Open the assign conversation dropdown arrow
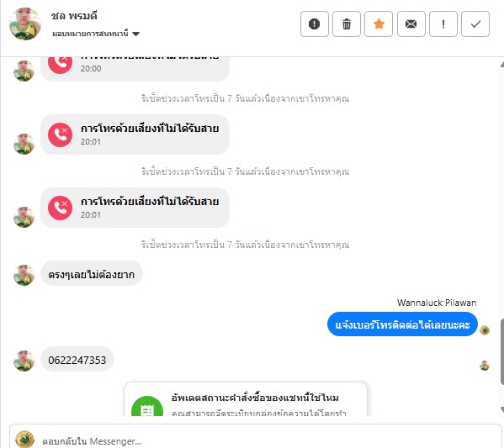Screen dimensions: 504x448 click(136, 34)
